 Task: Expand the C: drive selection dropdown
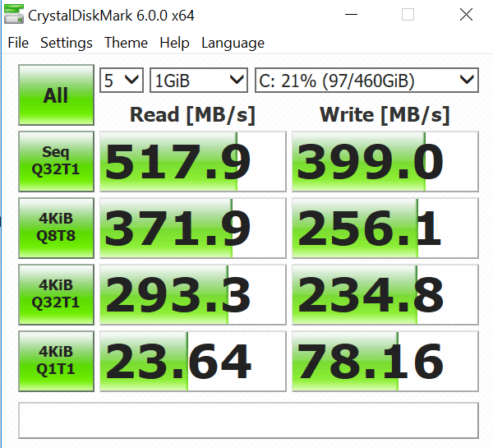[366, 81]
